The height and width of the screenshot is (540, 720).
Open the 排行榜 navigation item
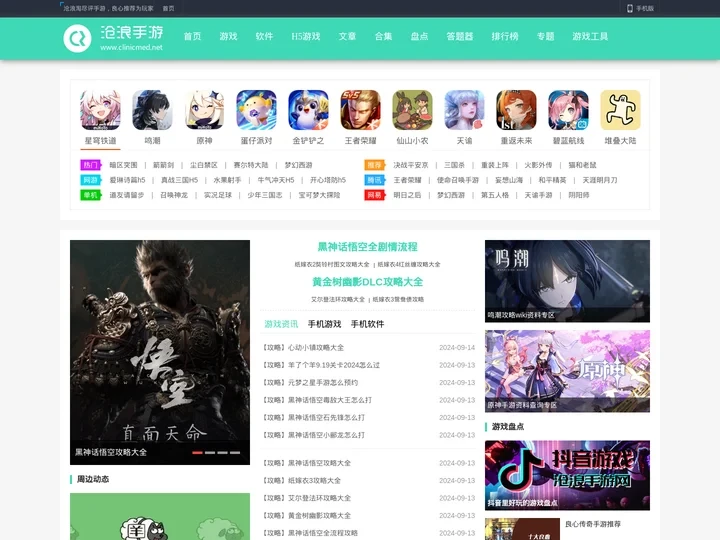point(505,36)
